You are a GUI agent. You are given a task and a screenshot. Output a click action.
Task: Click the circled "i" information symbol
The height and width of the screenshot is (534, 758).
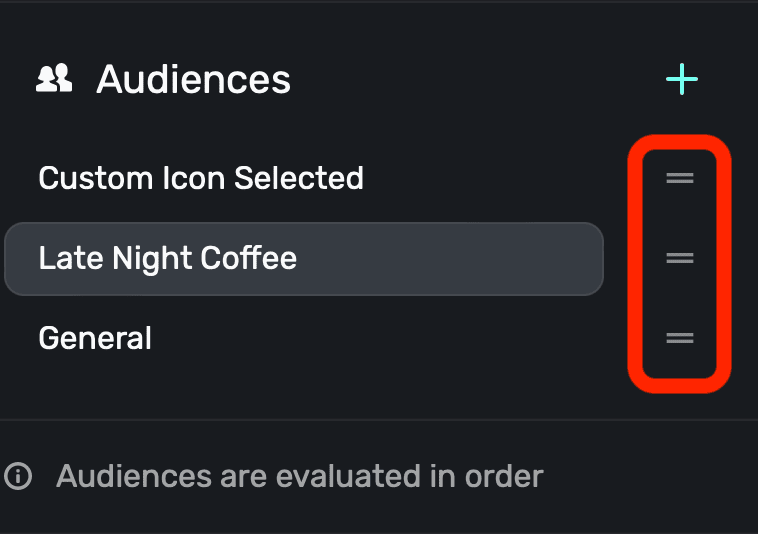pyautogui.click(x=17, y=475)
